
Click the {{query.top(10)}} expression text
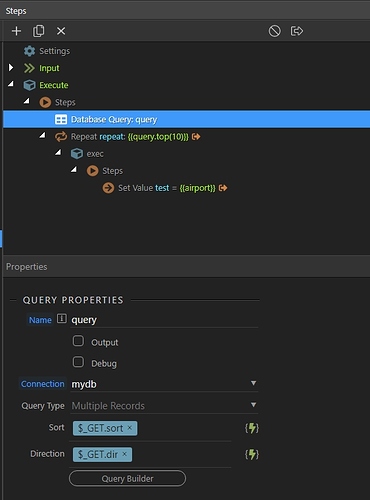pyautogui.click(x=158, y=137)
